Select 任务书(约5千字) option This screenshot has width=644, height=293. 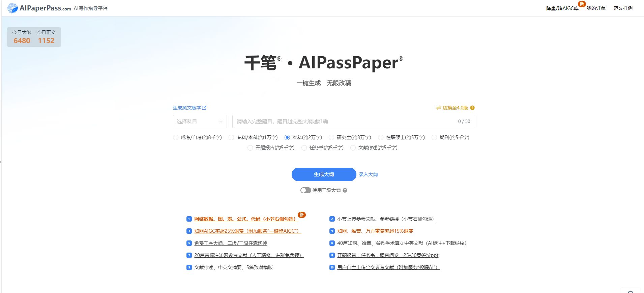(x=323, y=148)
